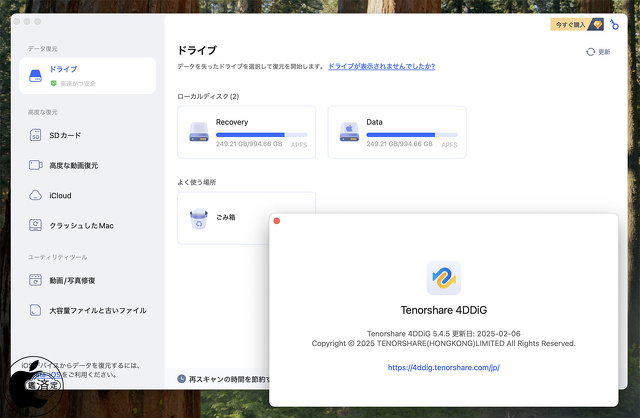Image resolution: width=640 pixels, height=418 pixels.
Task: Click the Tenorshare 4DDiG 5.4.5 version text
Action: click(444, 334)
